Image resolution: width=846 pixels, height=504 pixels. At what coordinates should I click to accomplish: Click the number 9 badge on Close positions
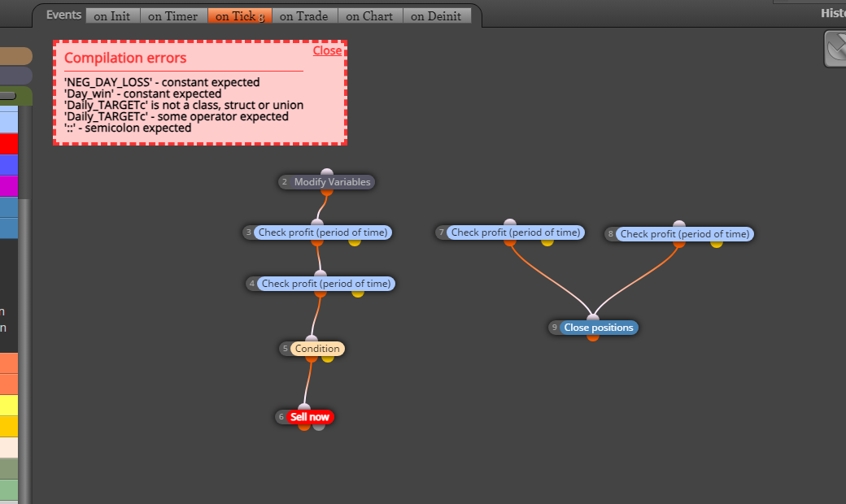pyautogui.click(x=554, y=328)
